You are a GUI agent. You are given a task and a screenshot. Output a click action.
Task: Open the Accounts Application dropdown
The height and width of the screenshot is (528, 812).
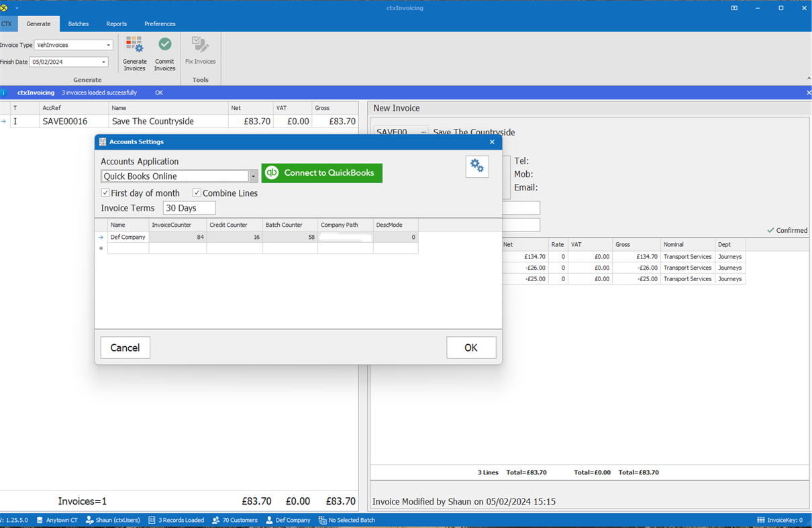tap(253, 176)
